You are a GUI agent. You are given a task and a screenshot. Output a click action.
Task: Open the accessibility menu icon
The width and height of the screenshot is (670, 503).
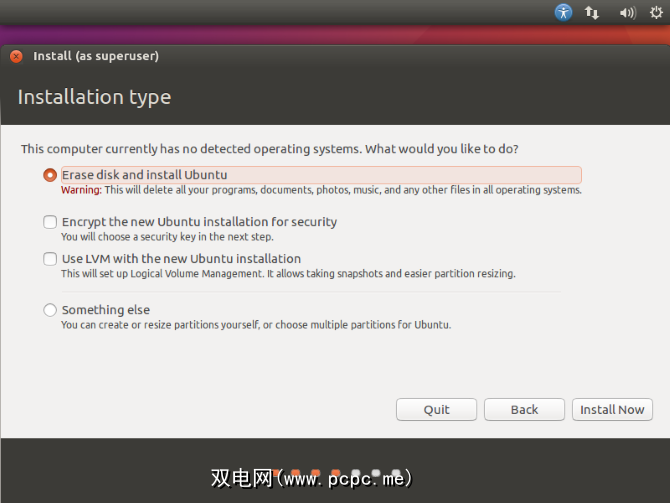tap(564, 13)
